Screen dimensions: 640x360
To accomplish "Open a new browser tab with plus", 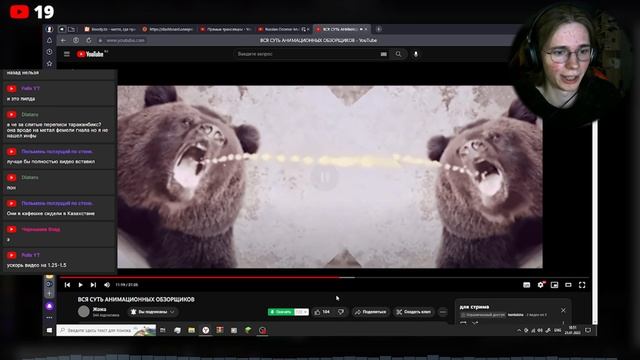I will (379, 29).
